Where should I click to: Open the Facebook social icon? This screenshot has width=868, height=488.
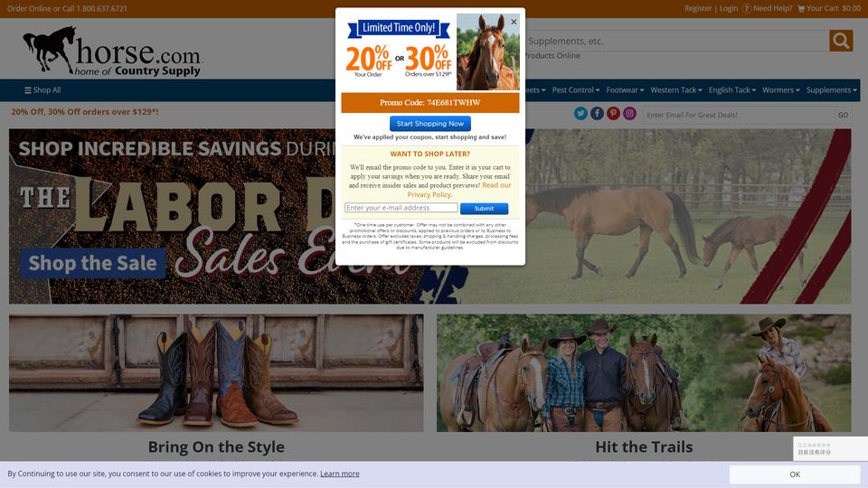[597, 114]
